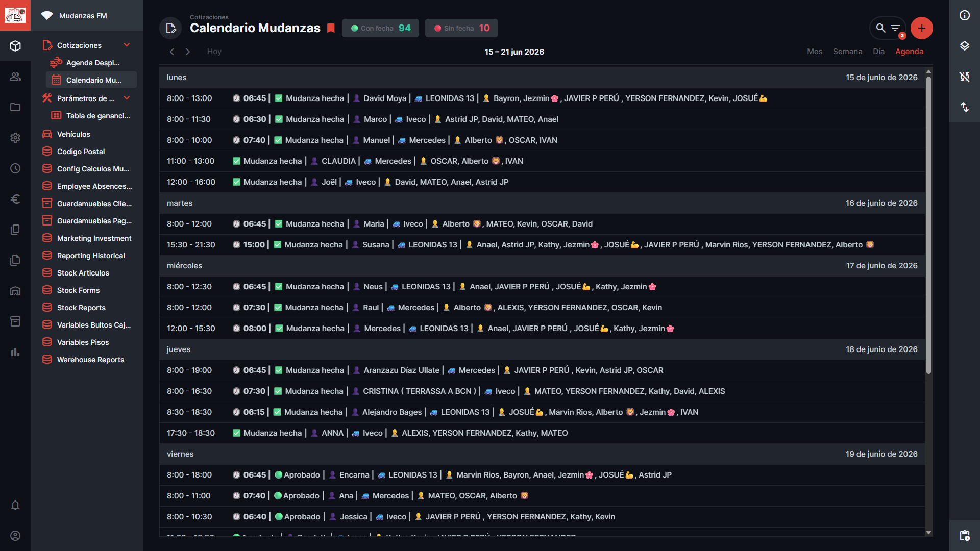980x551 pixels.
Task: Click the red bookmark next to title
Action: (331, 28)
